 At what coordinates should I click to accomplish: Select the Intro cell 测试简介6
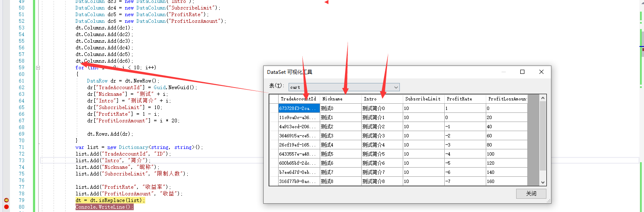[382, 163]
